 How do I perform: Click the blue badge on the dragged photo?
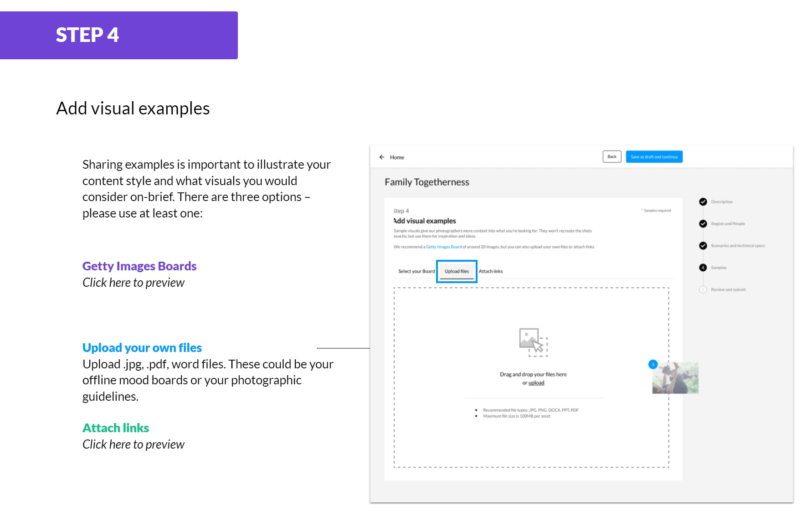[653, 365]
